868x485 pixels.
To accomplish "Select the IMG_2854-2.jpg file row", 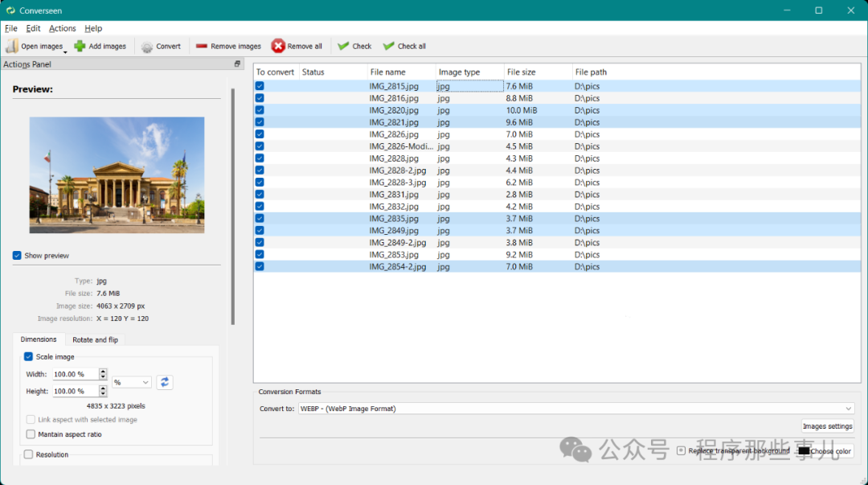I will click(557, 266).
